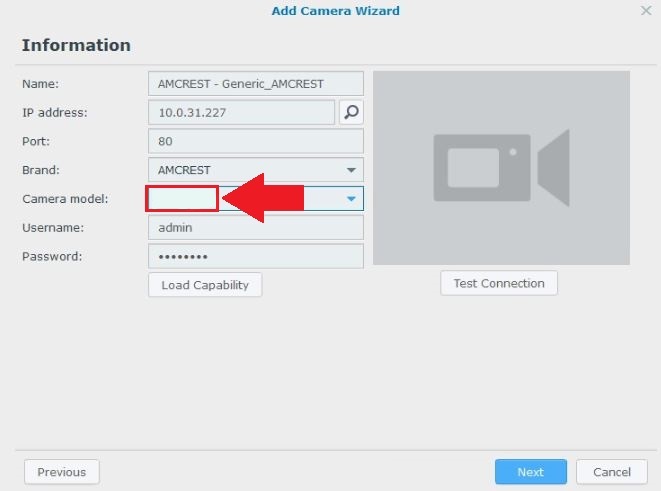Click the 'Brand:' label
The height and width of the screenshot is (491, 661).
tap(40, 170)
